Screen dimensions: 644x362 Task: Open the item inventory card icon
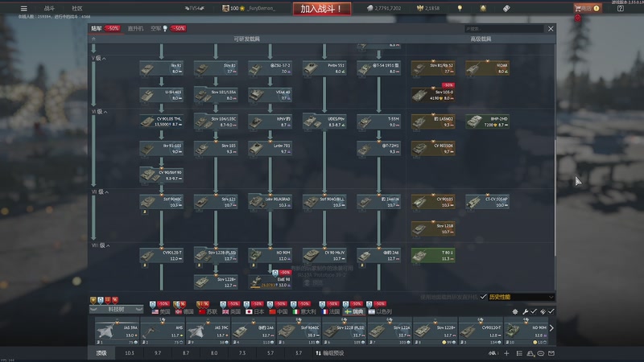(506, 8)
